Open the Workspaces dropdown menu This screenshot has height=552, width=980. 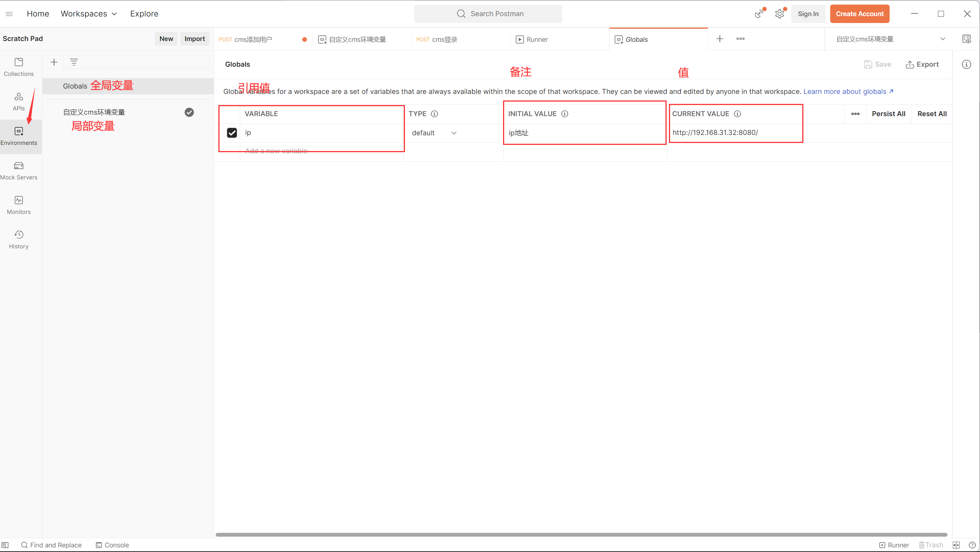coord(89,14)
